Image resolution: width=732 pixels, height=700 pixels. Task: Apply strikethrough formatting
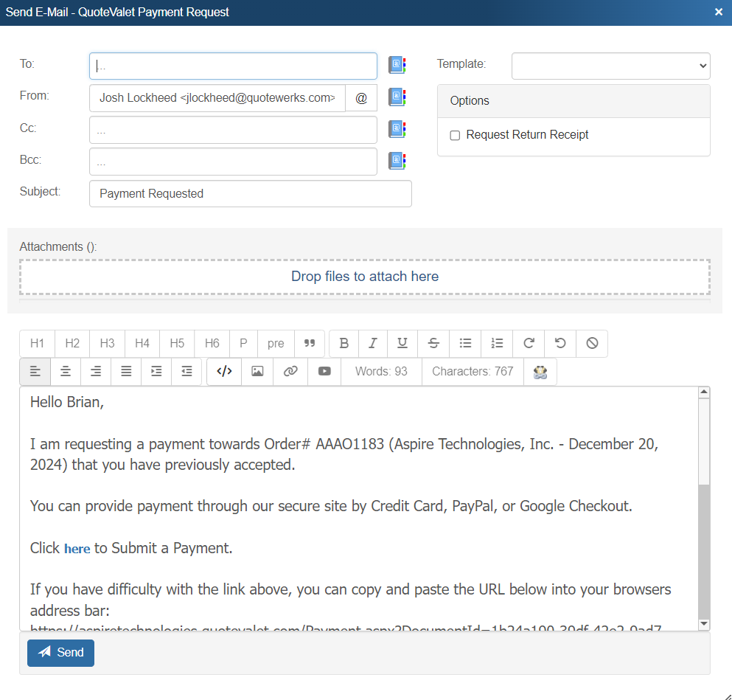[433, 344]
